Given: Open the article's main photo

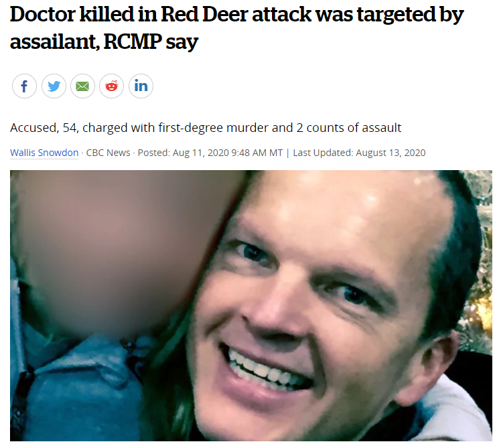Looking at the screenshot, I should (x=251, y=306).
